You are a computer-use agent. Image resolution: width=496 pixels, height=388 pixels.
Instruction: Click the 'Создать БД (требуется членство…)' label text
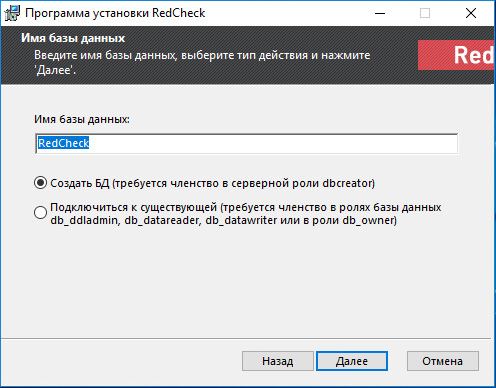[x=213, y=183]
